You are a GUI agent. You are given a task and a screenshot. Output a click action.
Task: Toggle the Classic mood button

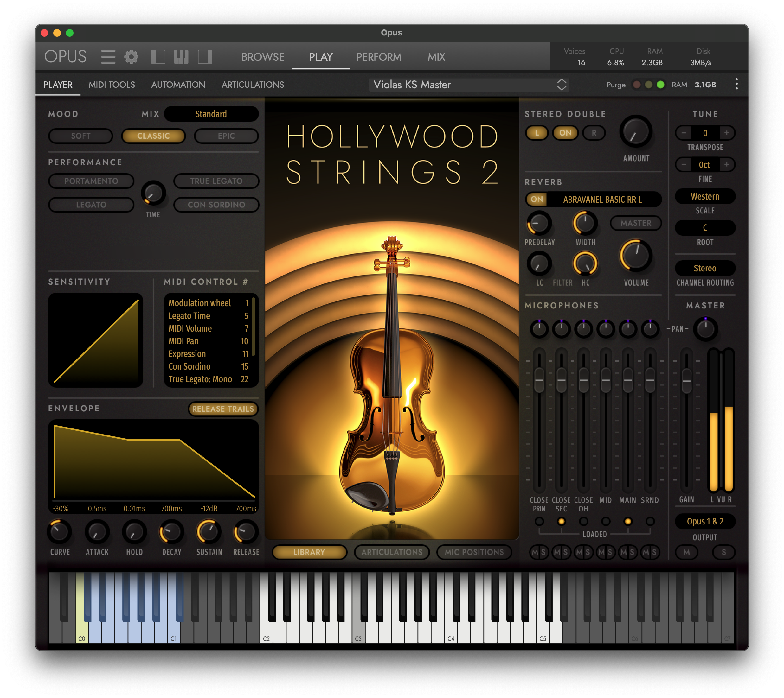(x=153, y=136)
